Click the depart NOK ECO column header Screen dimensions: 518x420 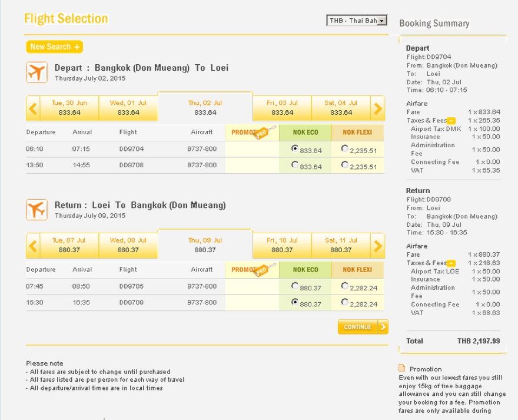click(306, 133)
